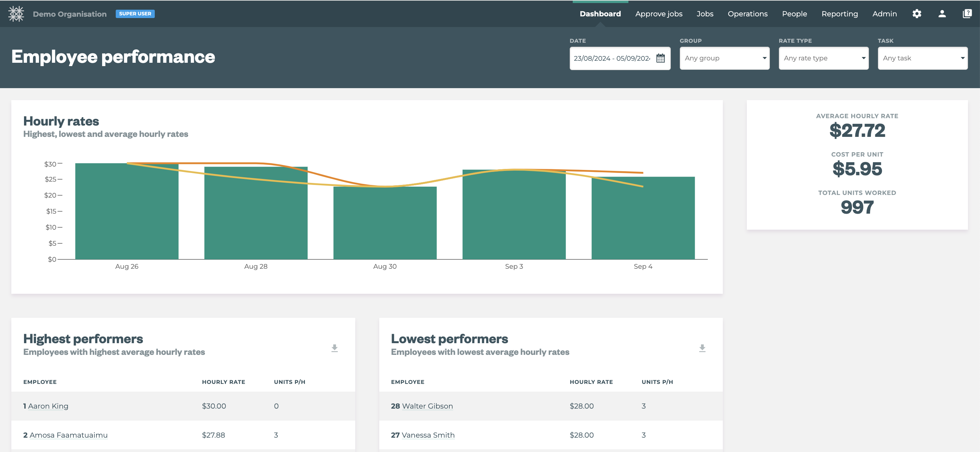
Task: Open the Reporting section
Action: [840, 14]
